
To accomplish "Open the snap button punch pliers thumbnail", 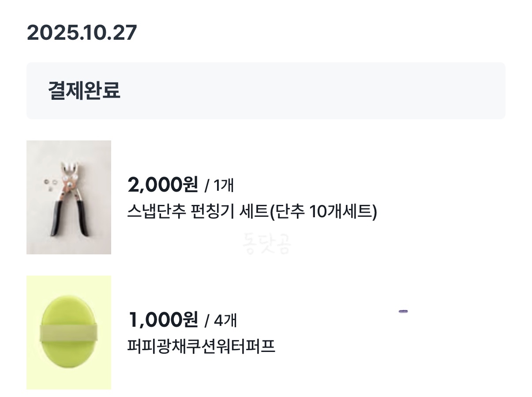I will pos(68,197).
